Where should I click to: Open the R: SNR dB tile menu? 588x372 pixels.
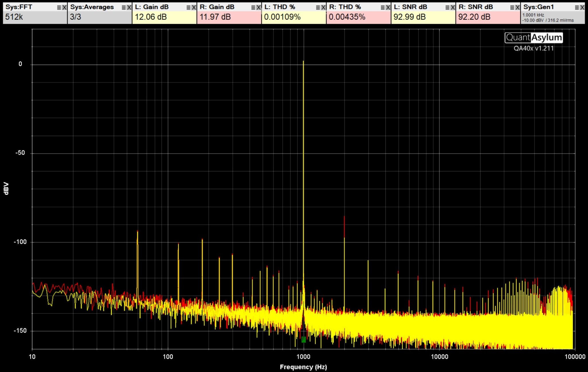[512, 7]
